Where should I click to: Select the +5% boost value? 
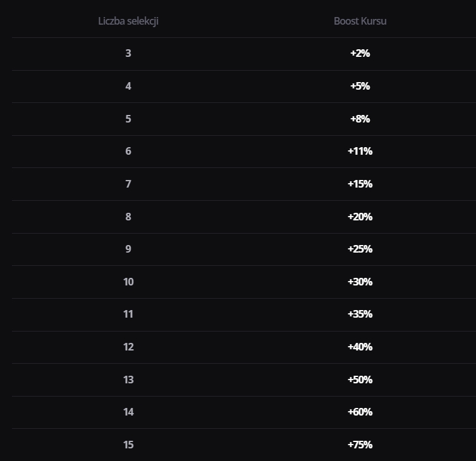point(360,86)
